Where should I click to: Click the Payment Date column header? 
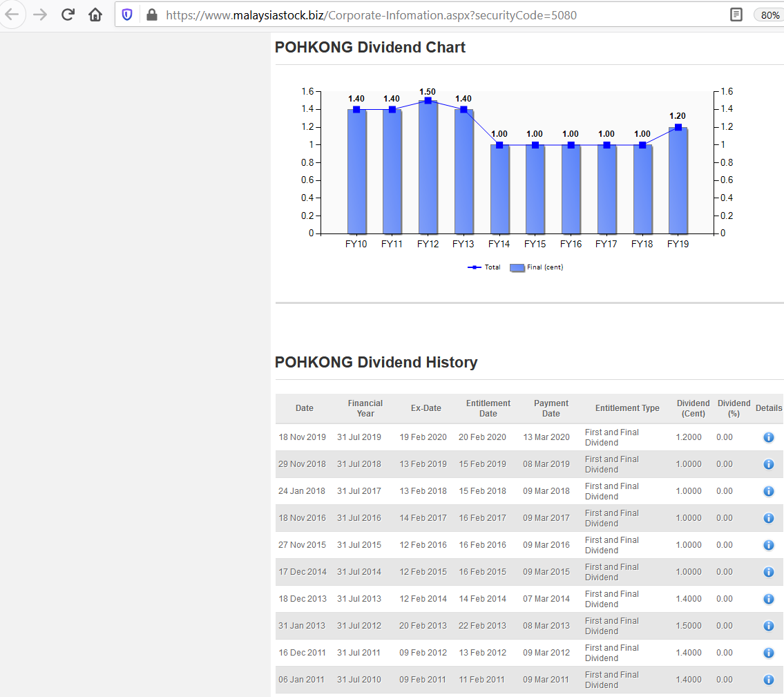click(x=551, y=408)
